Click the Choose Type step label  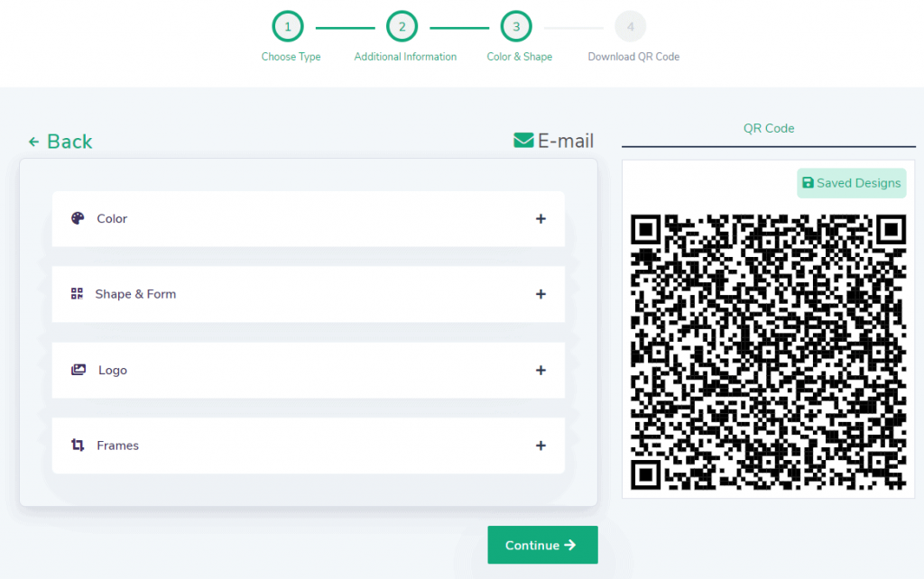[x=291, y=57]
